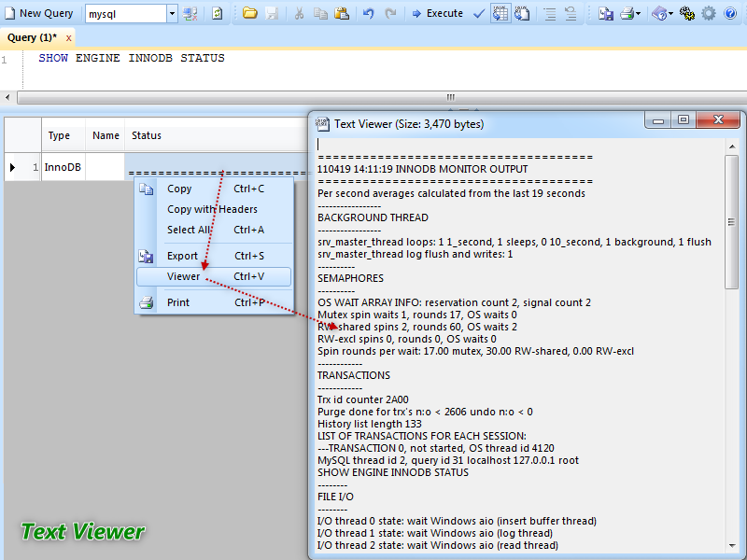Click the indent lines icon

coord(550,13)
